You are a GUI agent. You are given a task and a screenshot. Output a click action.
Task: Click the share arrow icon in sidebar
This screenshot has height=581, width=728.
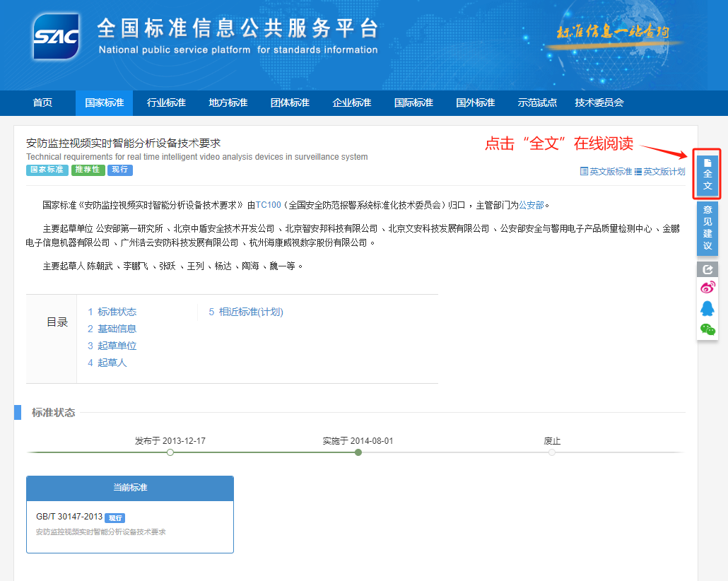708,269
